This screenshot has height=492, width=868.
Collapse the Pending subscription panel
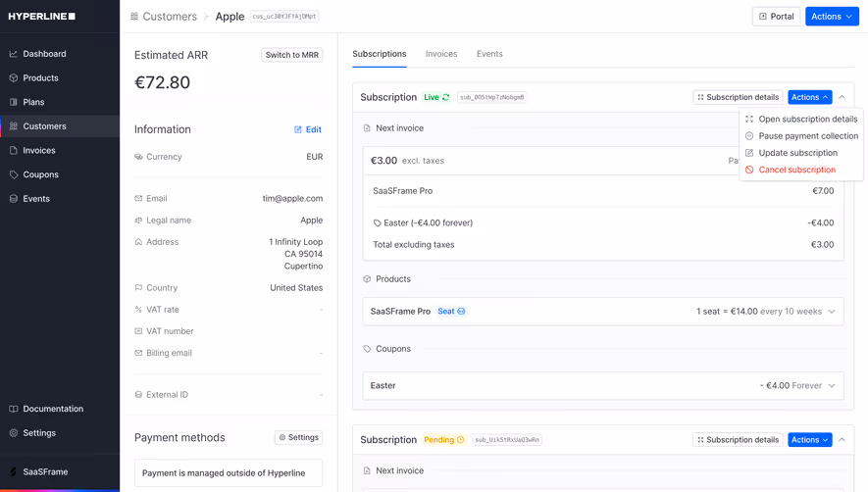click(842, 439)
